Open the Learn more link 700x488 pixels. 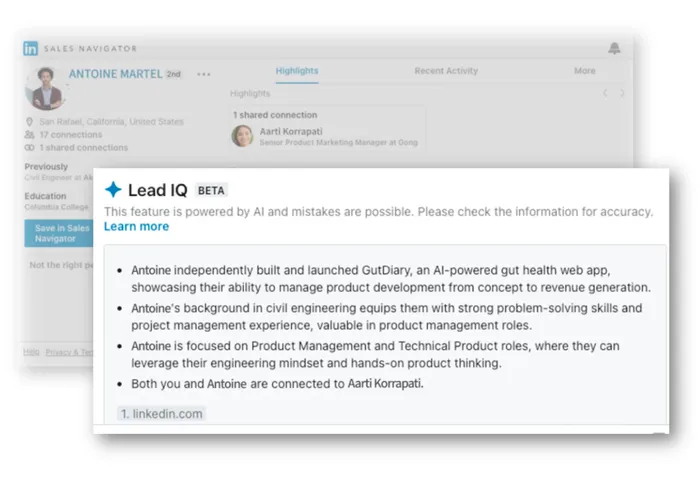click(x=137, y=226)
